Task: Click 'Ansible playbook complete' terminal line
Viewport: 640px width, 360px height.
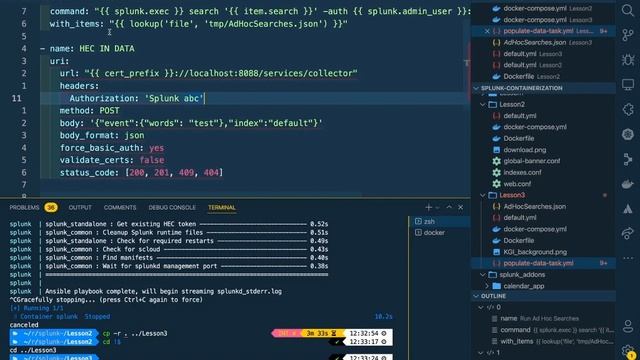Action: (163, 291)
